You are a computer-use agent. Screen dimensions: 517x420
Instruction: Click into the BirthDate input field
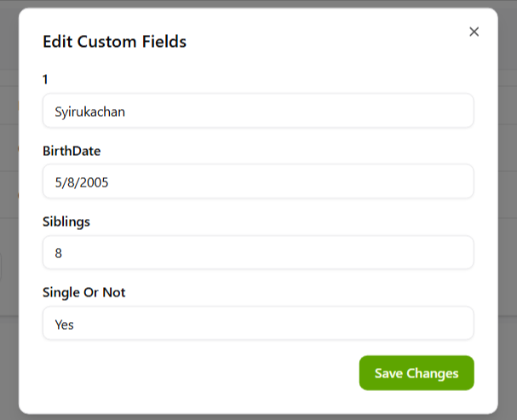click(x=257, y=181)
